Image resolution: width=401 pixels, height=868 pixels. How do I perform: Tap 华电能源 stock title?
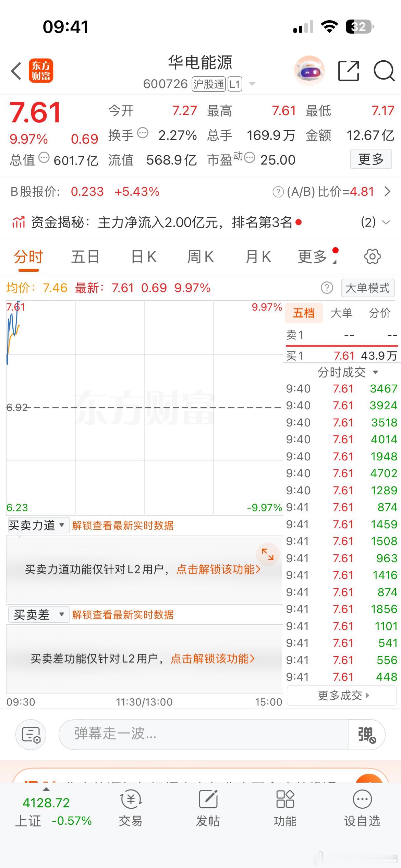pyautogui.click(x=200, y=63)
